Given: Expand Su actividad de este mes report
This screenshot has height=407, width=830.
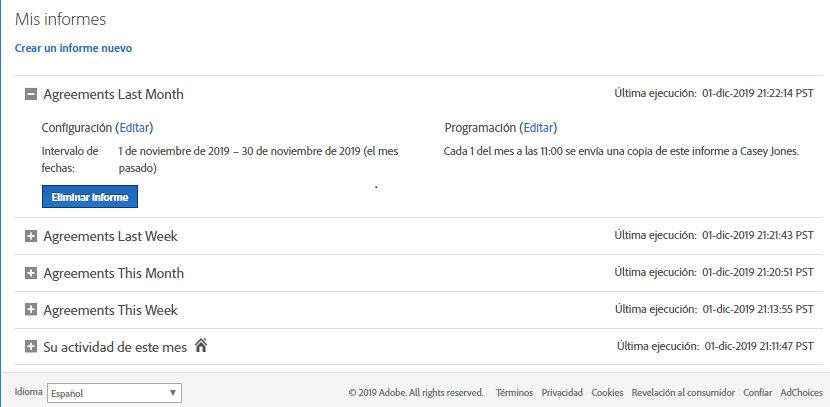Looking at the screenshot, I should (x=31, y=347).
